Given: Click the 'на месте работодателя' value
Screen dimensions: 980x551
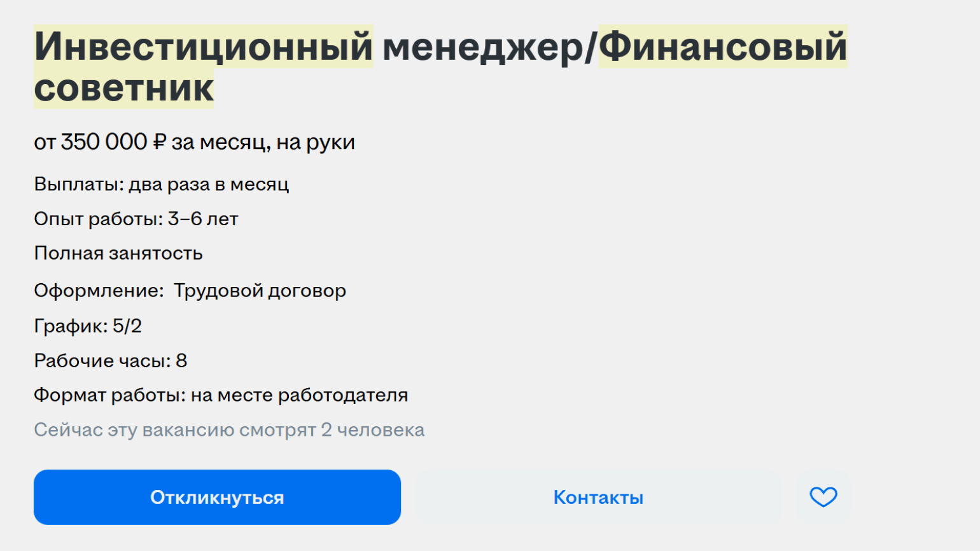Looking at the screenshot, I should coord(299,395).
